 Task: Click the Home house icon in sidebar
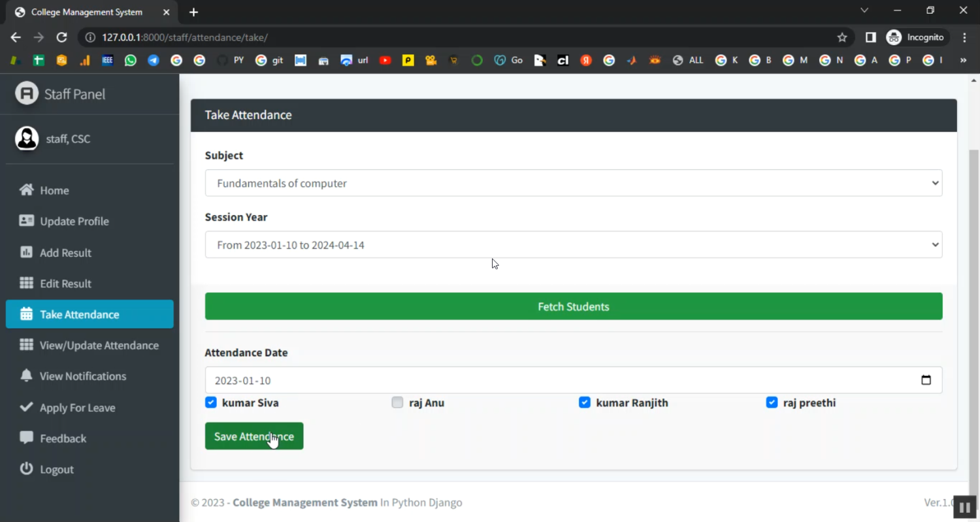tap(26, 190)
